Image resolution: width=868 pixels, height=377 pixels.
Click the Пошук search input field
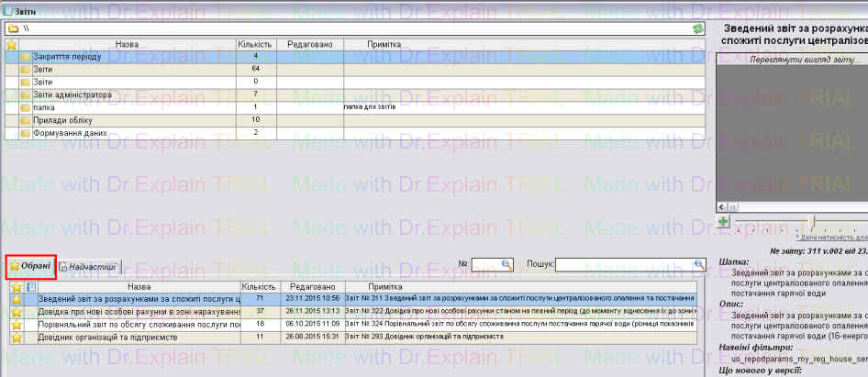(x=622, y=264)
